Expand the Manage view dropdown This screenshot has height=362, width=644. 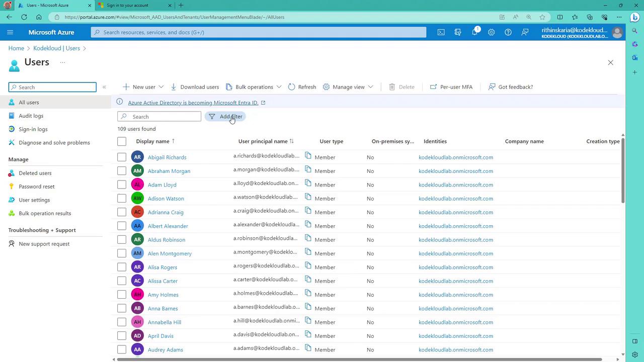370,87
